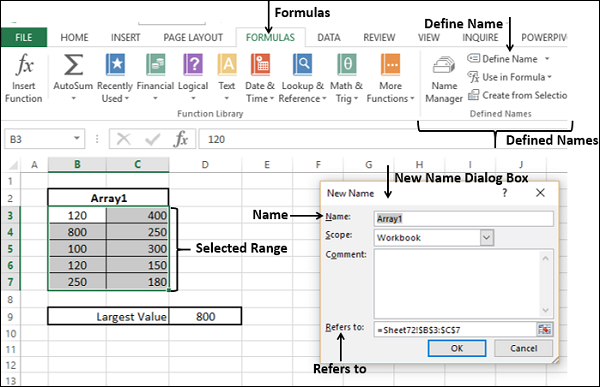
Task: Click the Refers to reference field
Action: click(455, 330)
